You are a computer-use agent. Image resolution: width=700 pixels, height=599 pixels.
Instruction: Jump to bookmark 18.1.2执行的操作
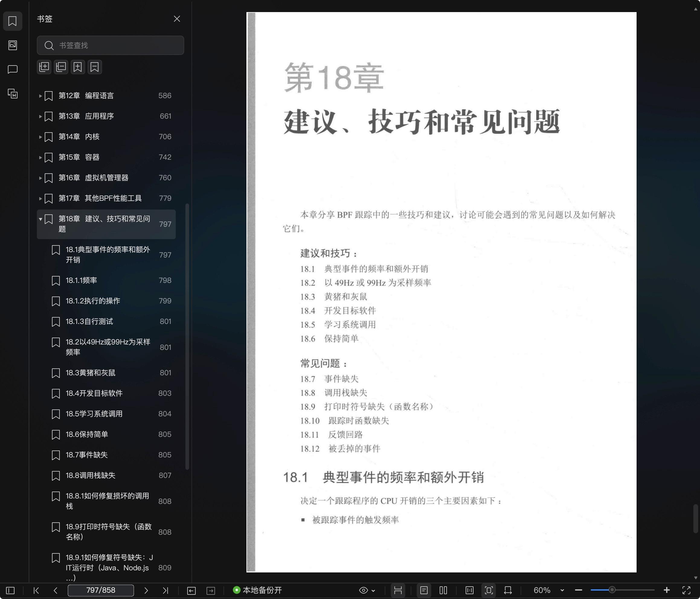(106, 301)
